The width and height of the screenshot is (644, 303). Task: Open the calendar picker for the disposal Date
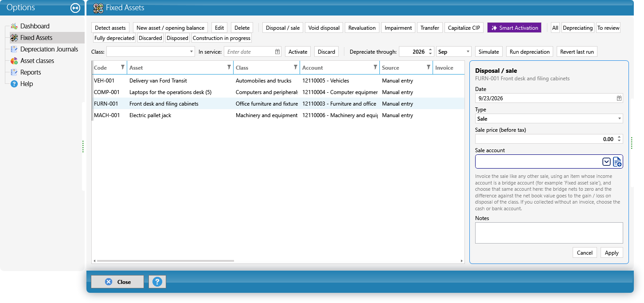[x=619, y=98]
